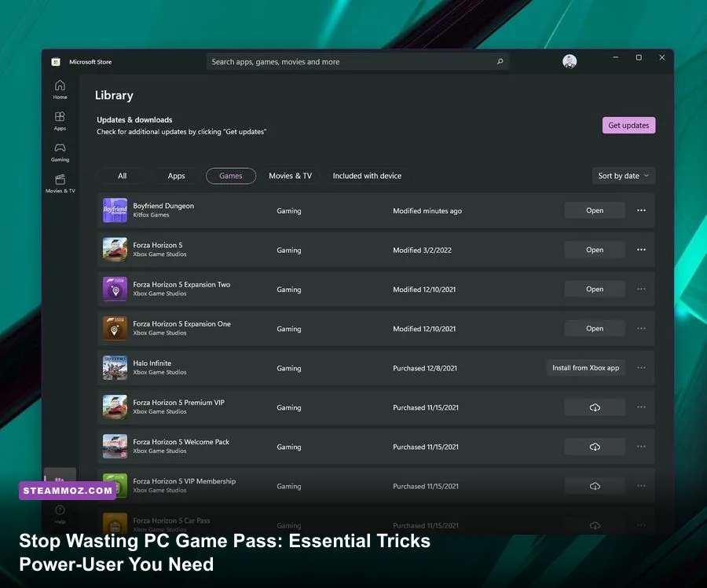
Task: Click the 'Halo Infinite' title text
Action: (x=152, y=363)
